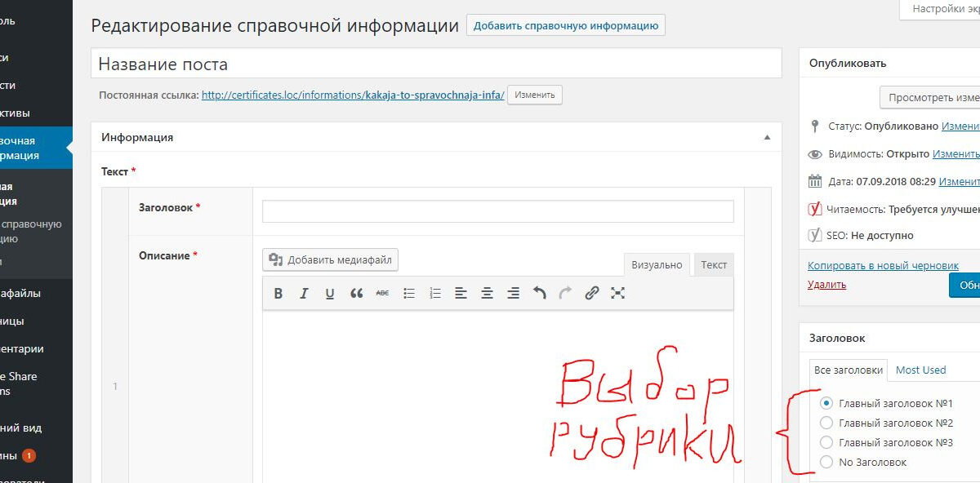Screen dimensions: 980x483
Task: Click the calendar date icon in publish box
Action: pyautogui.click(x=814, y=181)
